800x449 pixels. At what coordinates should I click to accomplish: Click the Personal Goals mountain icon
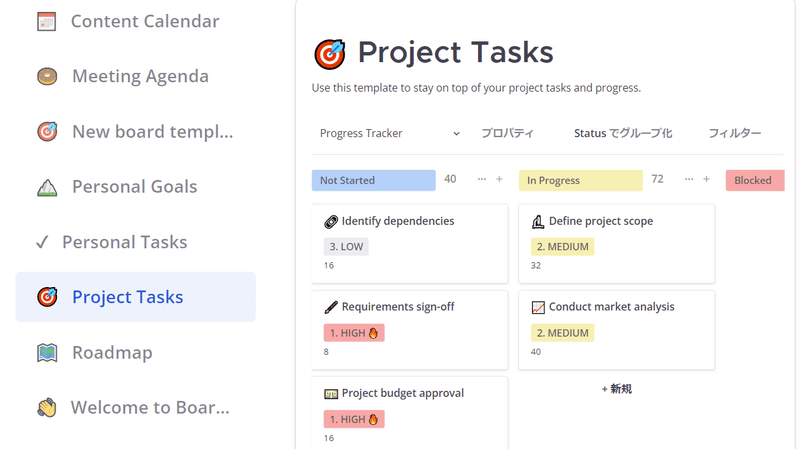pos(47,187)
